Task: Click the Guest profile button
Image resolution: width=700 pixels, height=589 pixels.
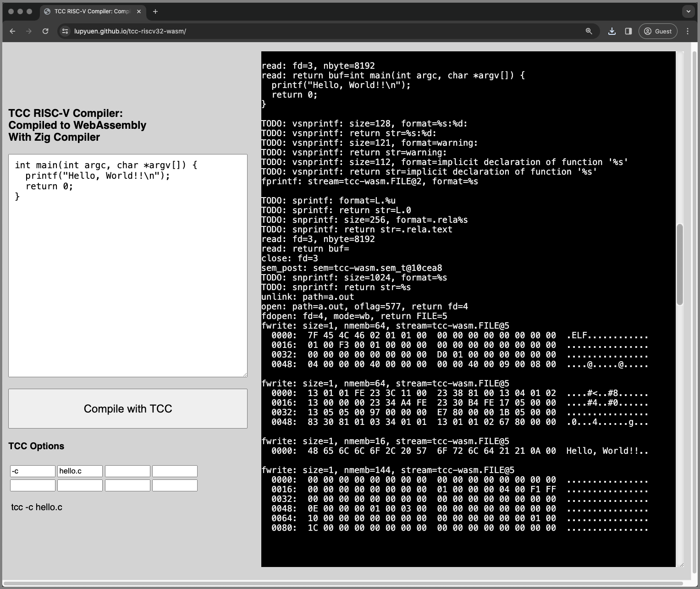Action: coord(658,31)
